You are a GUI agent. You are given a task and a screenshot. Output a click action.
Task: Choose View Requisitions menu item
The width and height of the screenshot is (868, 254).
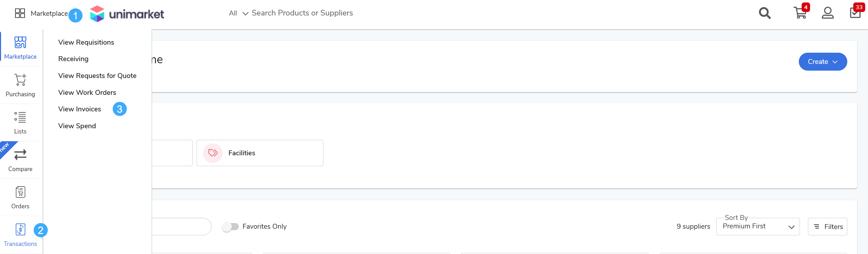point(86,42)
